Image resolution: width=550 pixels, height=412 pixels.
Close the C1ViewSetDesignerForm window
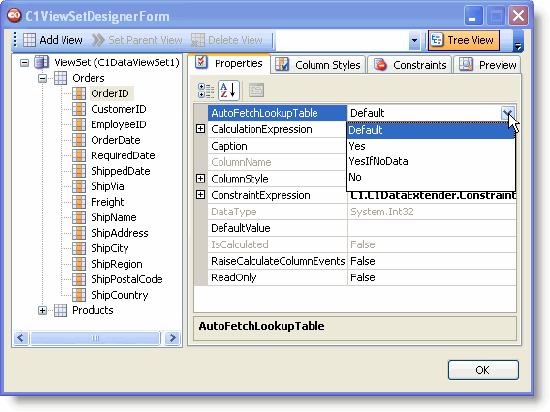click(519, 16)
